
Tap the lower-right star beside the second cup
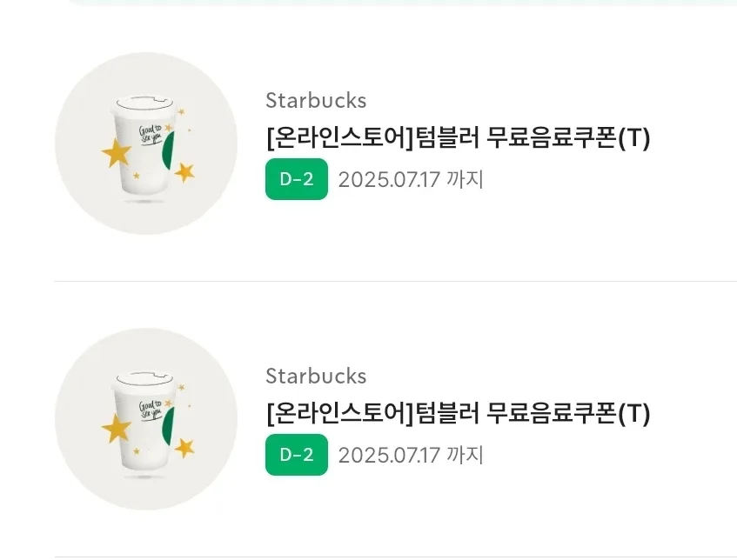pyautogui.click(x=184, y=448)
